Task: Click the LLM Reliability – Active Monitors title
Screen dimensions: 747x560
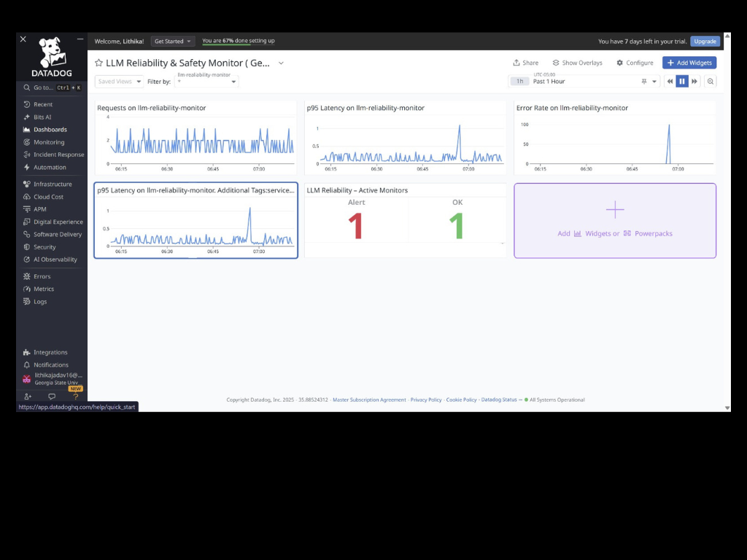Action: coord(357,190)
